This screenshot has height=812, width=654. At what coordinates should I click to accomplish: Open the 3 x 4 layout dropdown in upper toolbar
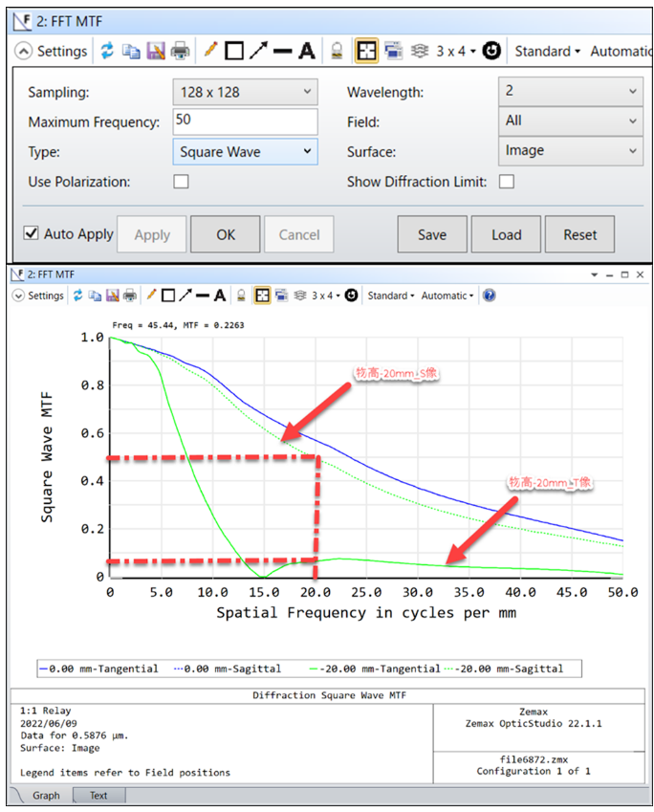(456, 51)
